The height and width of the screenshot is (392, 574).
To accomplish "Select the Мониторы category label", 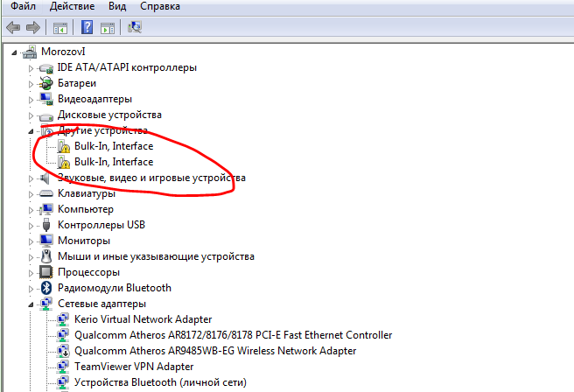I will coord(84,241).
